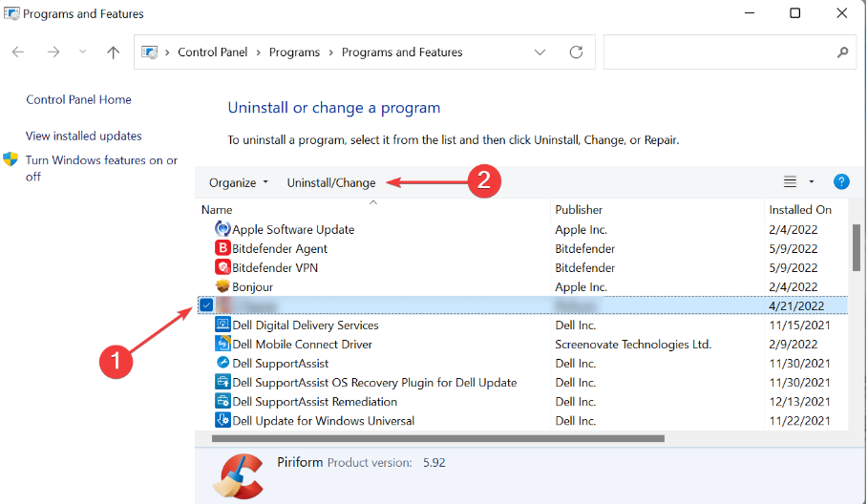The height and width of the screenshot is (504, 868).
Task: Click the refresh address bar icon
Action: (x=576, y=52)
